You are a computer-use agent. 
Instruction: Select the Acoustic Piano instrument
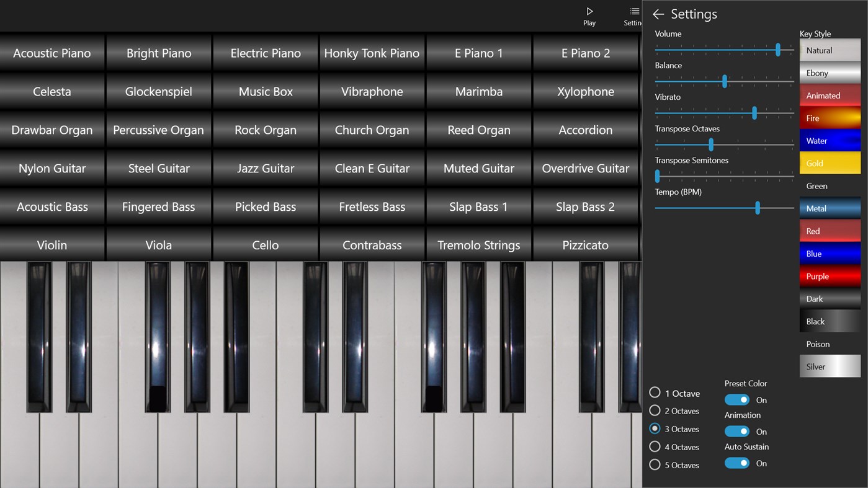coord(52,53)
